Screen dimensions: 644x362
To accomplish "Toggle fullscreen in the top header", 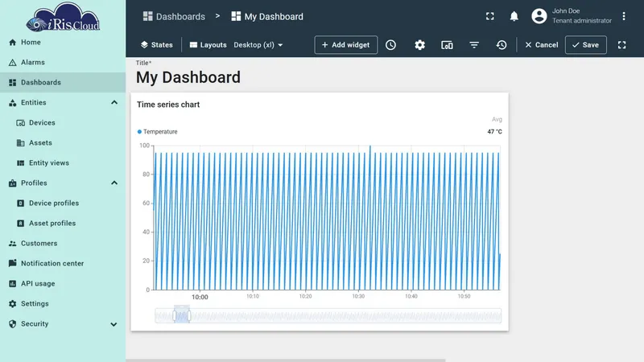I will click(x=490, y=16).
